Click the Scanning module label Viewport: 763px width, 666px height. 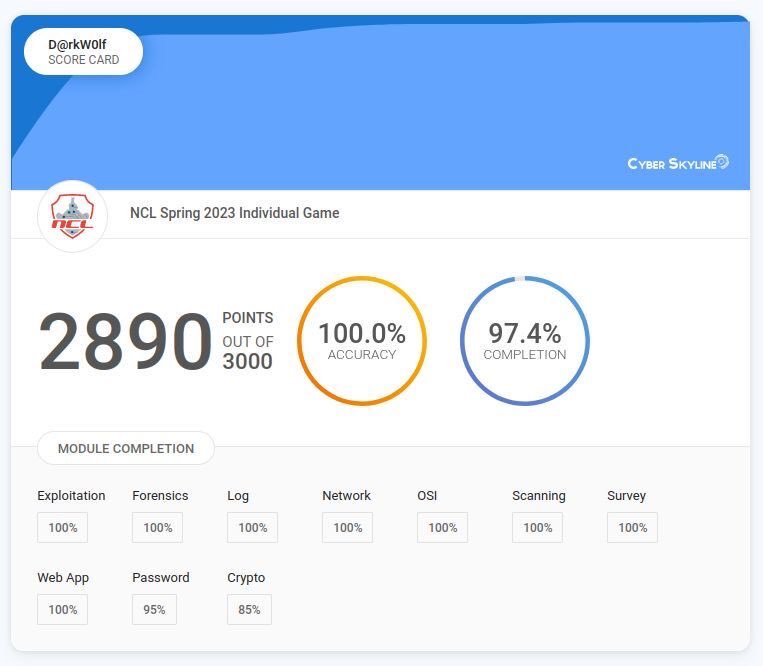click(539, 496)
